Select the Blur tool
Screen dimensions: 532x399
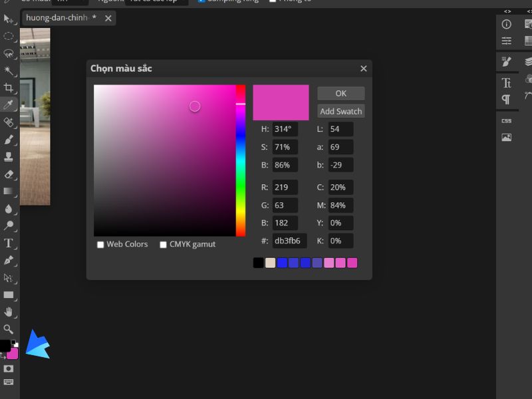click(x=8, y=208)
